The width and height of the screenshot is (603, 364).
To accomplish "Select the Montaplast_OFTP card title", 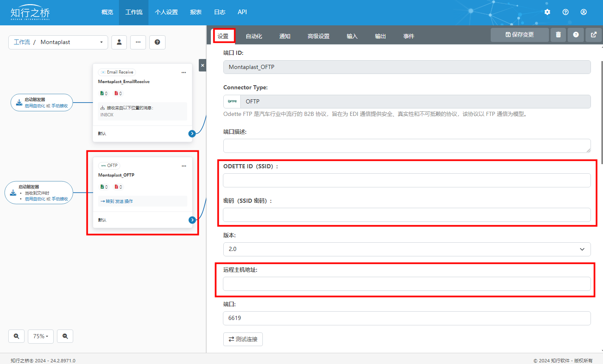I will pyautogui.click(x=116, y=175).
